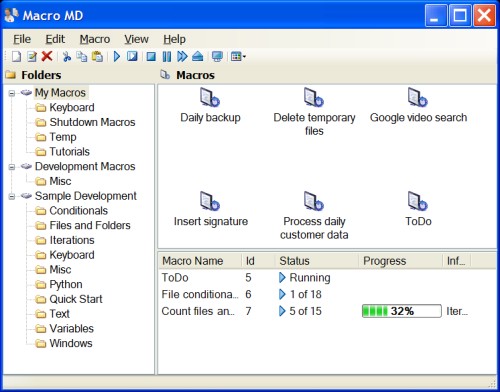Open the Variables folder

71,328
